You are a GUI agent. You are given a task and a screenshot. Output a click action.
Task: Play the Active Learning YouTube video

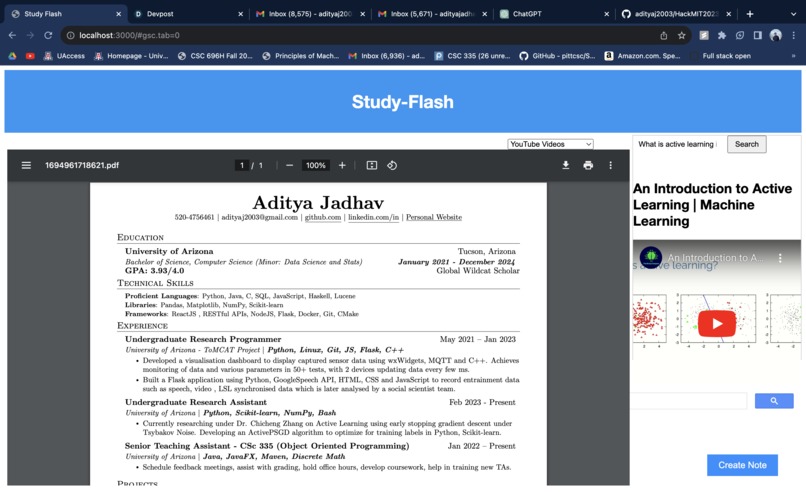(717, 323)
